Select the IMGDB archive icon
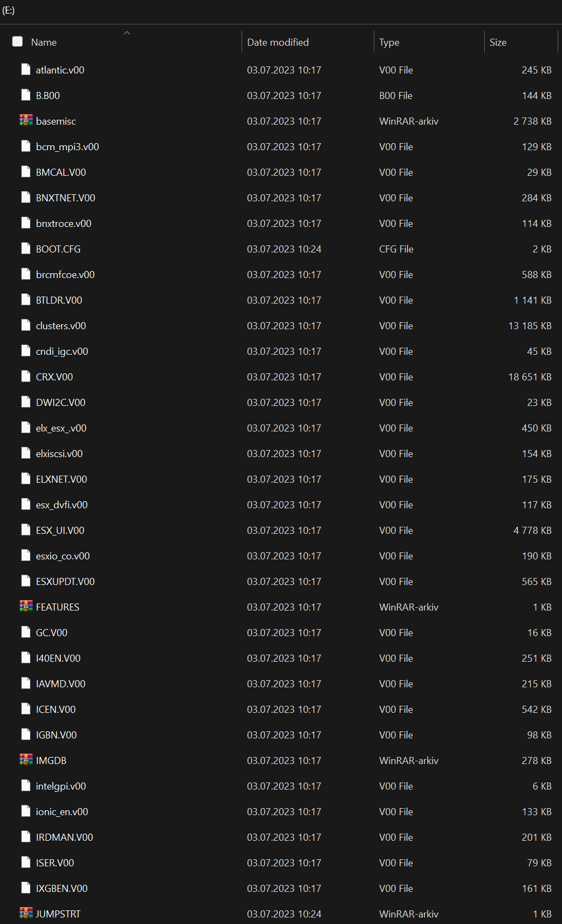 click(x=25, y=760)
